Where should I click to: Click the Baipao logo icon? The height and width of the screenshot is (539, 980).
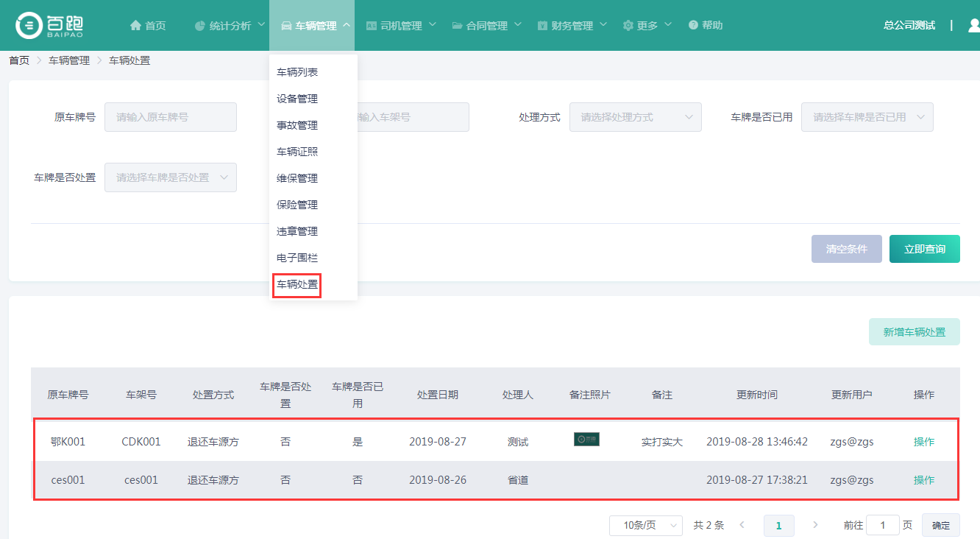29,25
